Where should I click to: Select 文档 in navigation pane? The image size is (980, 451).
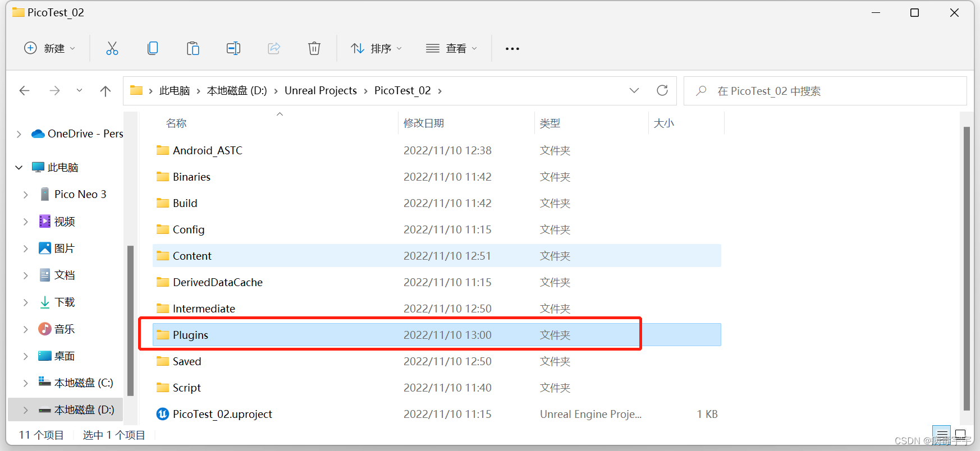(65, 275)
